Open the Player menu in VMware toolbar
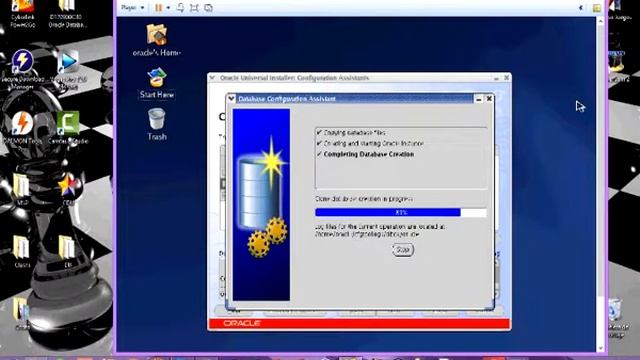Viewport: 640px width, 360px height. pos(133,8)
